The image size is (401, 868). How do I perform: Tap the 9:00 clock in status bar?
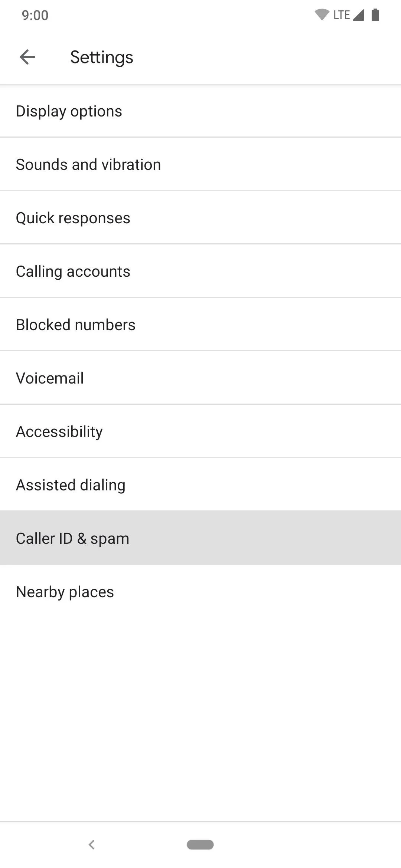(35, 15)
